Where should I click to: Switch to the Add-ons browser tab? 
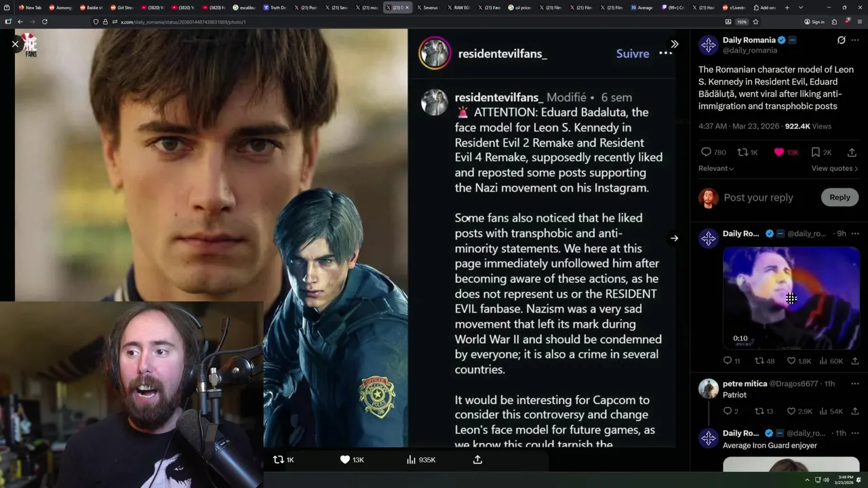tap(764, 7)
